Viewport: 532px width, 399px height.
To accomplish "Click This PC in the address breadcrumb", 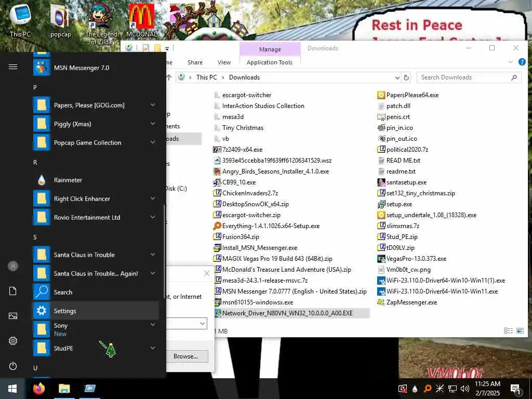I will click(206, 77).
